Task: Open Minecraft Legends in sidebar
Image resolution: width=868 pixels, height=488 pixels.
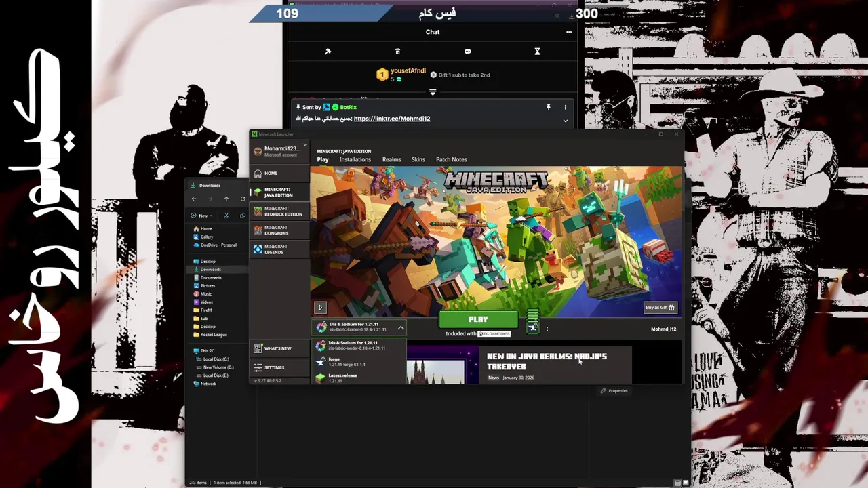Action: point(279,249)
